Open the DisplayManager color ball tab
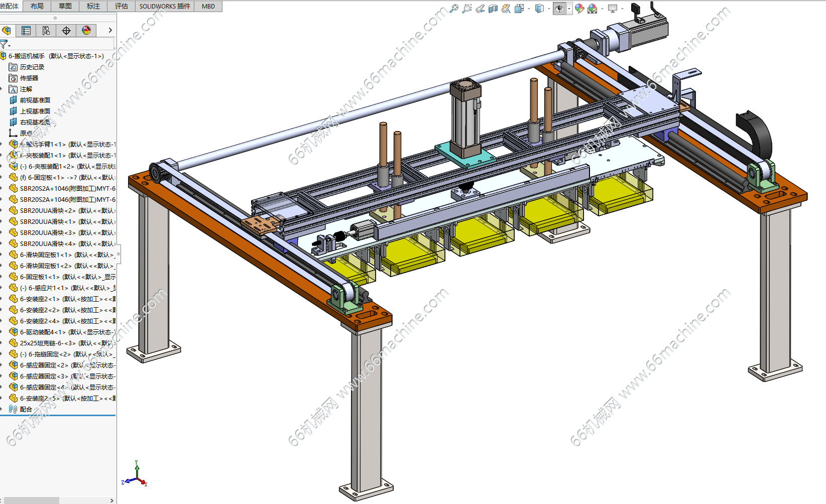826x504 pixels. 86,31
